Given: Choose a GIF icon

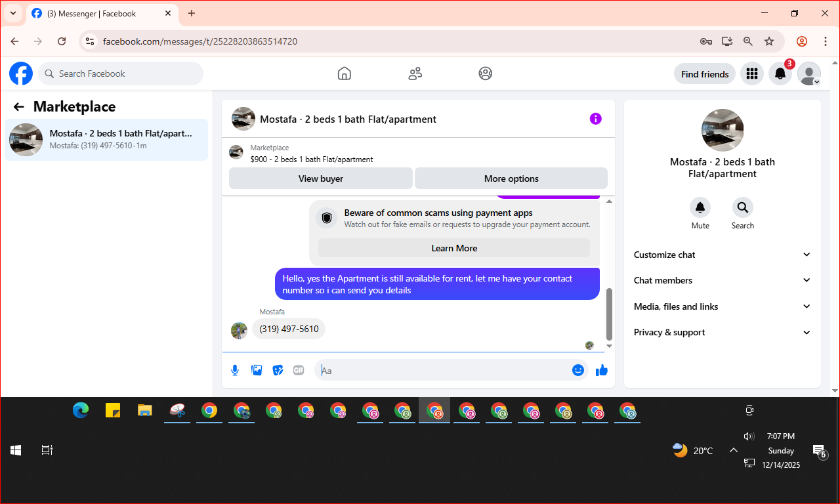Looking at the screenshot, I should (x=299, y=370).
